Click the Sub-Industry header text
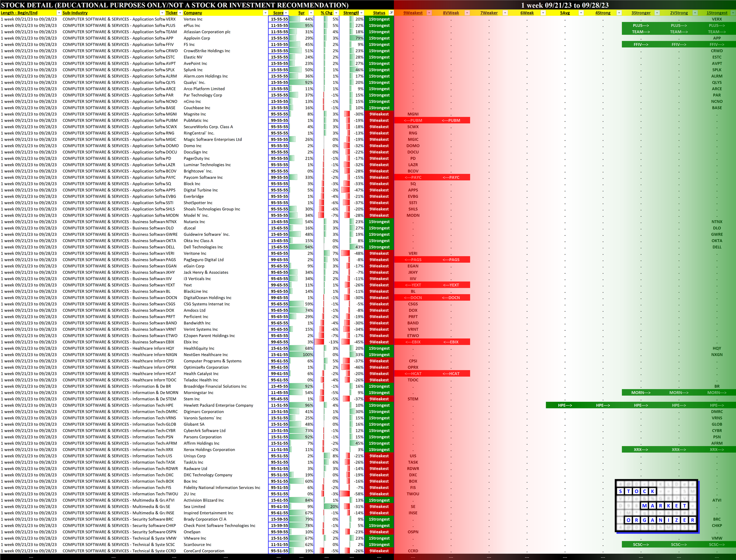This screenshot has width=736, height=560. [x=75, y=13]
